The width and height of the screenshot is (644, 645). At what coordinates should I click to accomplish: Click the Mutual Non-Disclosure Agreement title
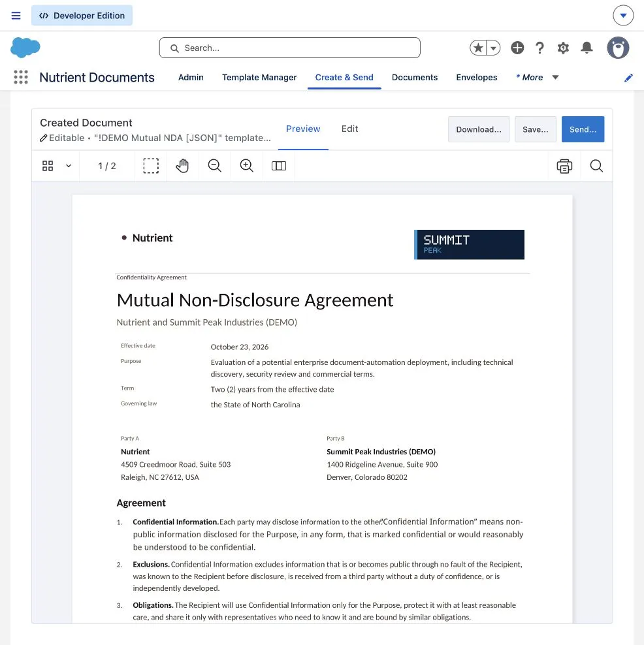pyautogui.click(x=255, y=300)
